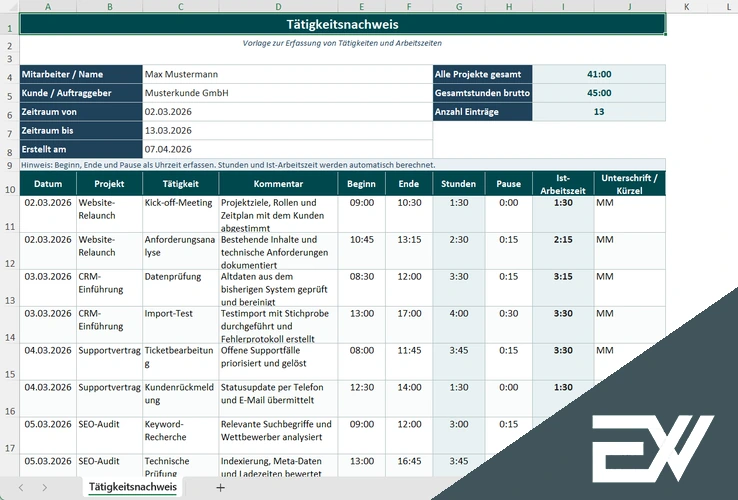Select Pause value 0:30
The width and height of the screenshot is (738, 500).
tap(508, 325)
